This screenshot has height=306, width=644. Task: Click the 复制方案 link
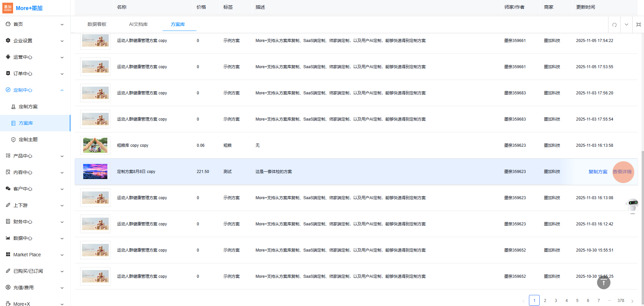click(598, 172)
